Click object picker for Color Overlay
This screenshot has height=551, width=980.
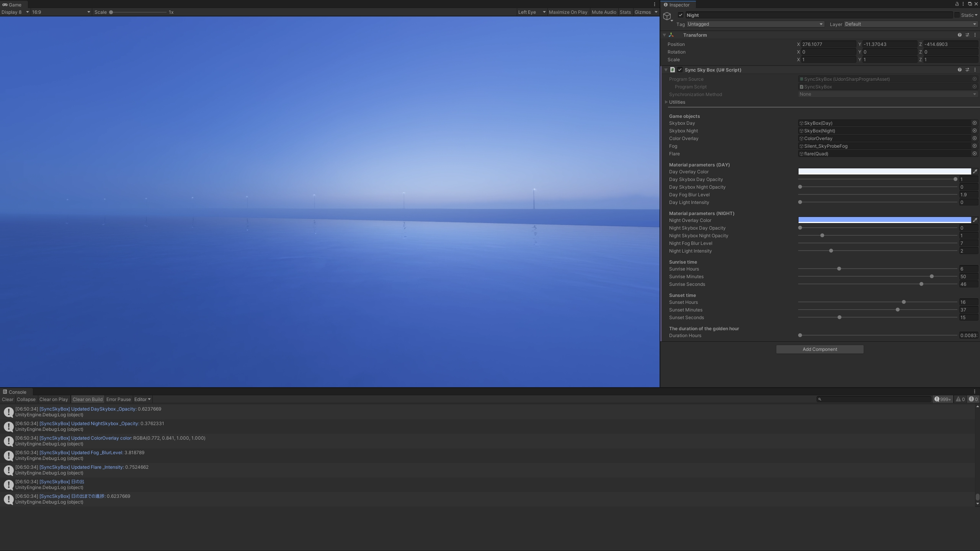pyautogui.click(x=974, y=138)
